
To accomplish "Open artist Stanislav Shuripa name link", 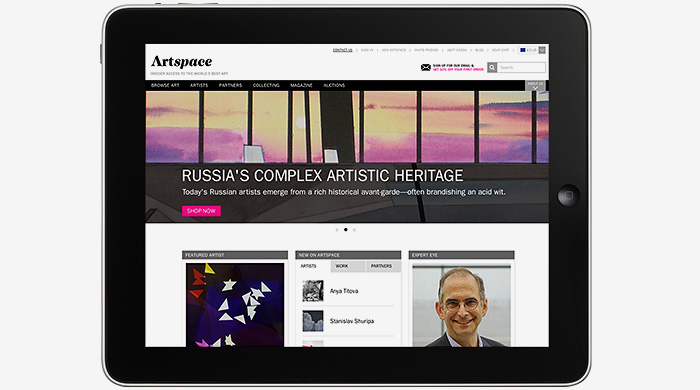I will point(352,321).
